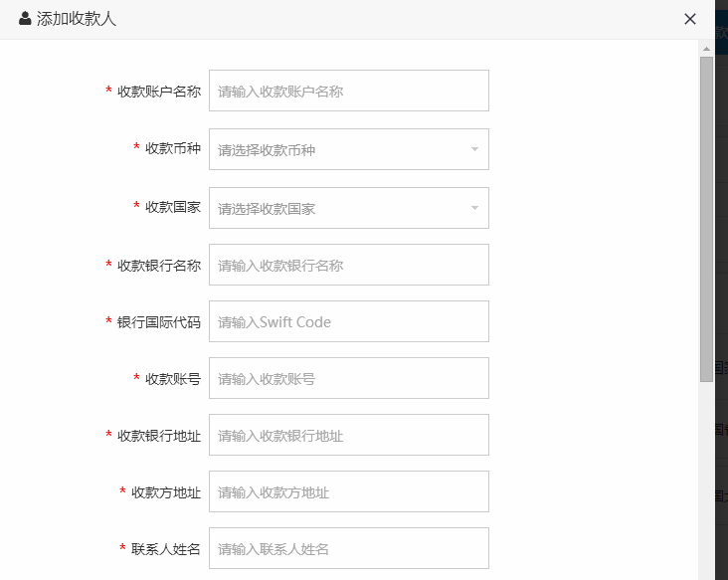Click the scrollbar track below the thumb
This screenshot has height=580, width=728.
pyautogui.click(x=706, y=478)
